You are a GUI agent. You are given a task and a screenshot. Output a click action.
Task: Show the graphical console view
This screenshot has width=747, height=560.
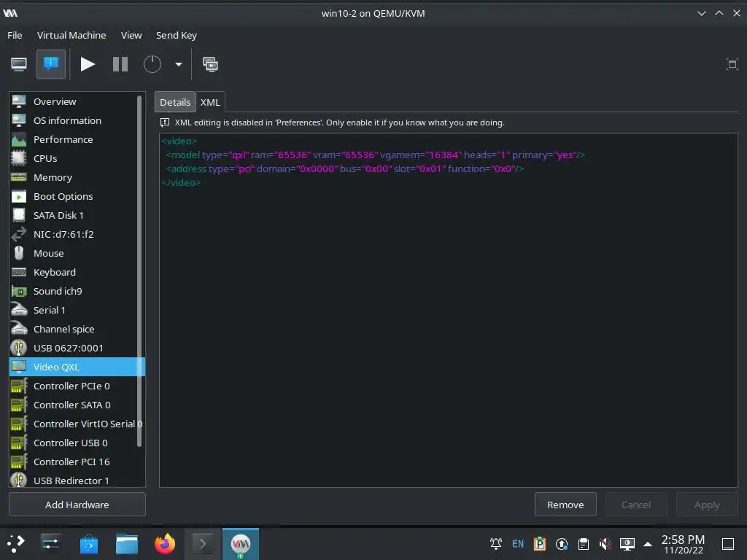pyautogui.click(x=19, y=64)
